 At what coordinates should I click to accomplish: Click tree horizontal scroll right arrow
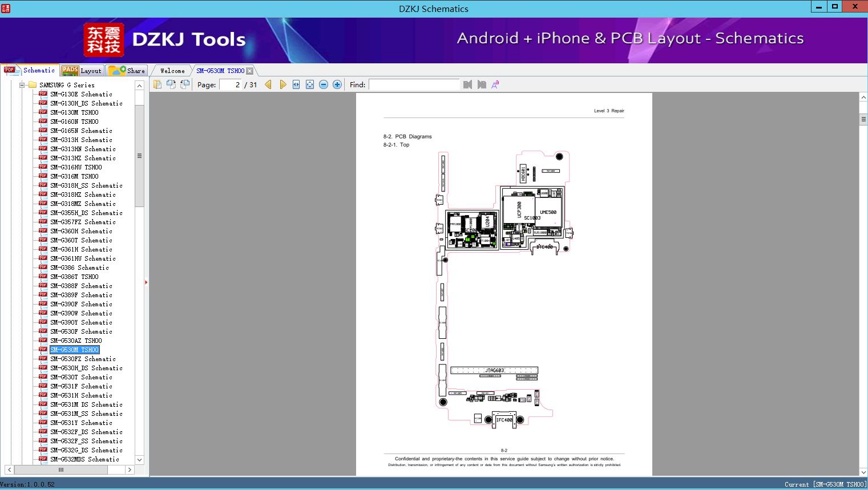130,470
